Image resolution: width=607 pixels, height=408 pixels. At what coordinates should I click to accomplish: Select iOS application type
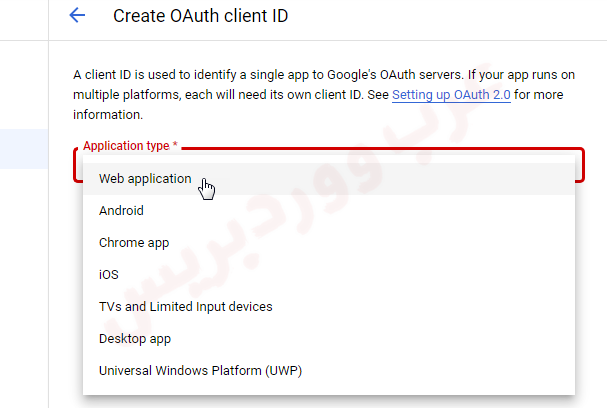[x=329, y=274]
